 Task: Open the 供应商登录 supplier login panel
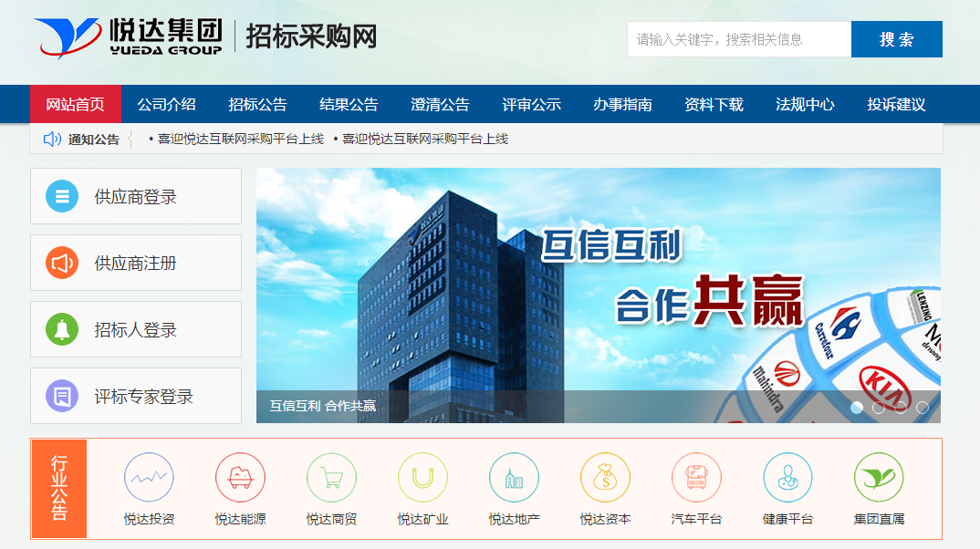(135, 196)
